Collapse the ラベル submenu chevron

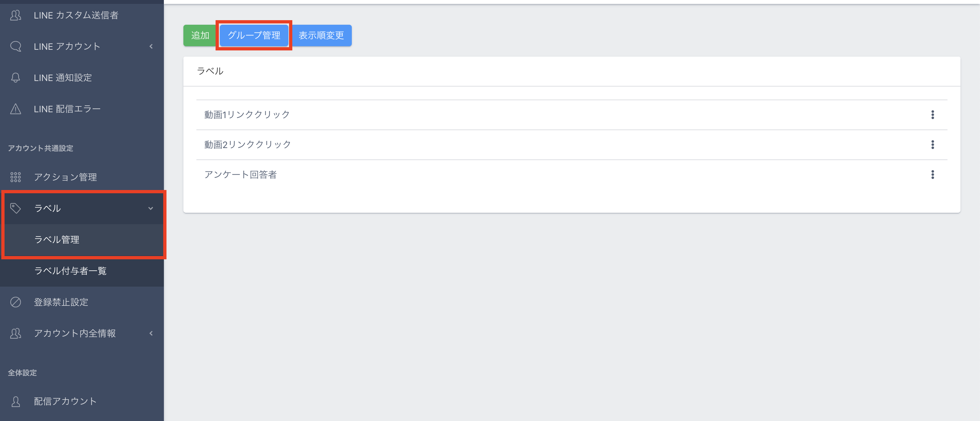[x=151, y=209]
